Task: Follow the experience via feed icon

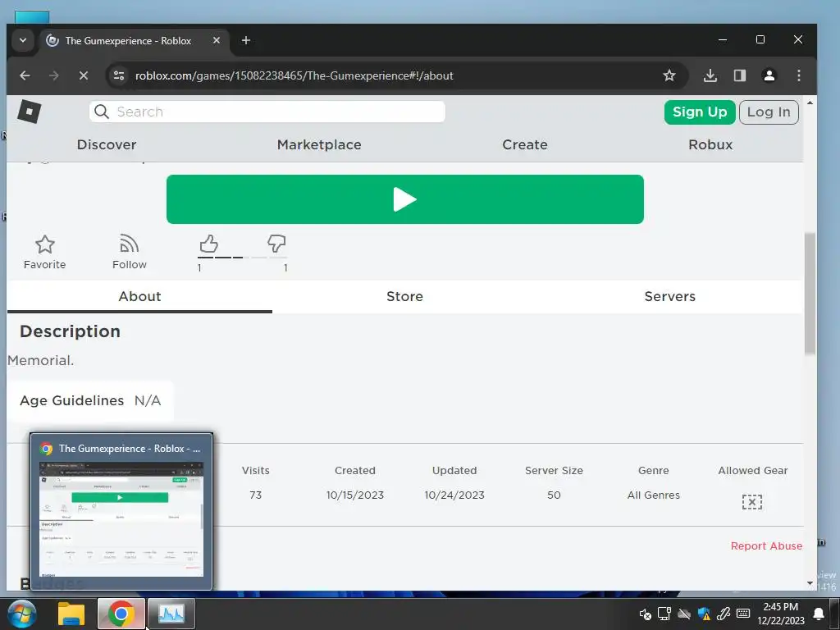Action: pos(129,243)
